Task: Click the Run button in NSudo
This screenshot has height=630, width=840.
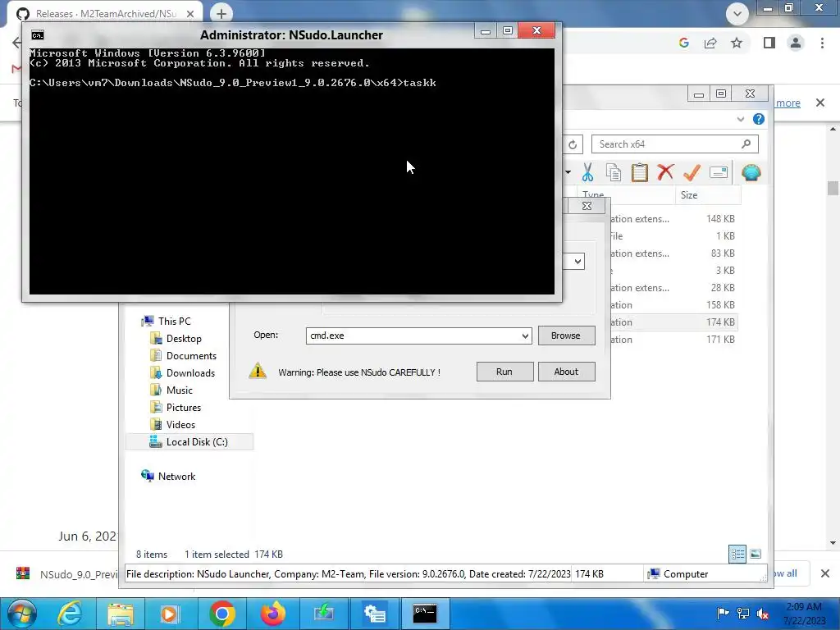Action: (504, 372)
